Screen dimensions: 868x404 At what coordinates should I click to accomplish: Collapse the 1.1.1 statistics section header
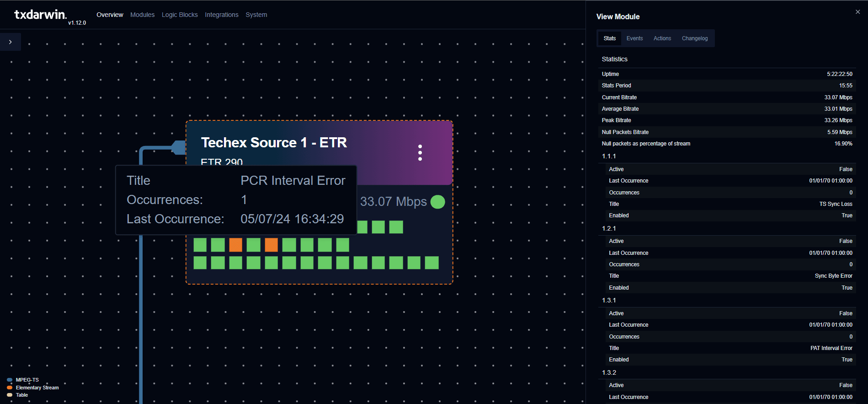click(x=609, y=156)
